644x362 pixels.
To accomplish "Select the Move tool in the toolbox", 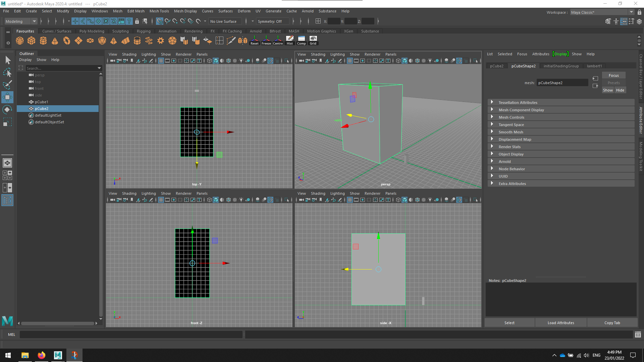I will (7, 98).
